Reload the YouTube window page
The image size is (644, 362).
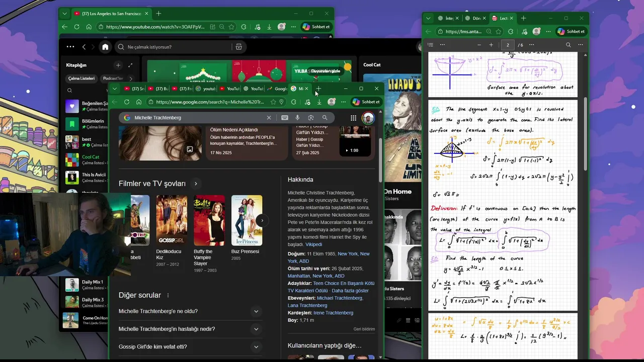[x=76, y=27]
